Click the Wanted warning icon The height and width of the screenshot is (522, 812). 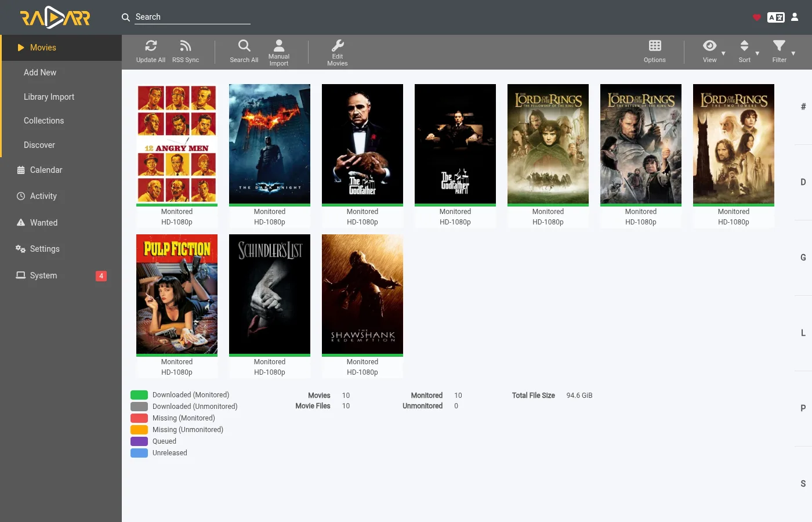click(x=21, y=223)
